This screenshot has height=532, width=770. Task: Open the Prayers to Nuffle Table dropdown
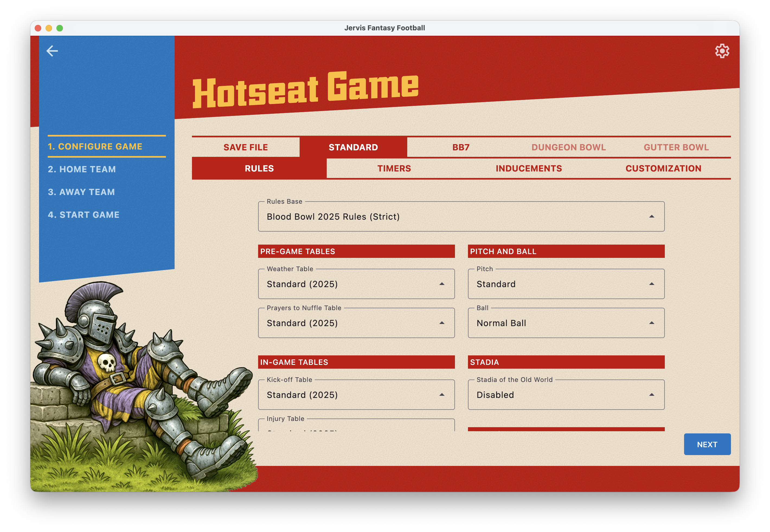356,323
